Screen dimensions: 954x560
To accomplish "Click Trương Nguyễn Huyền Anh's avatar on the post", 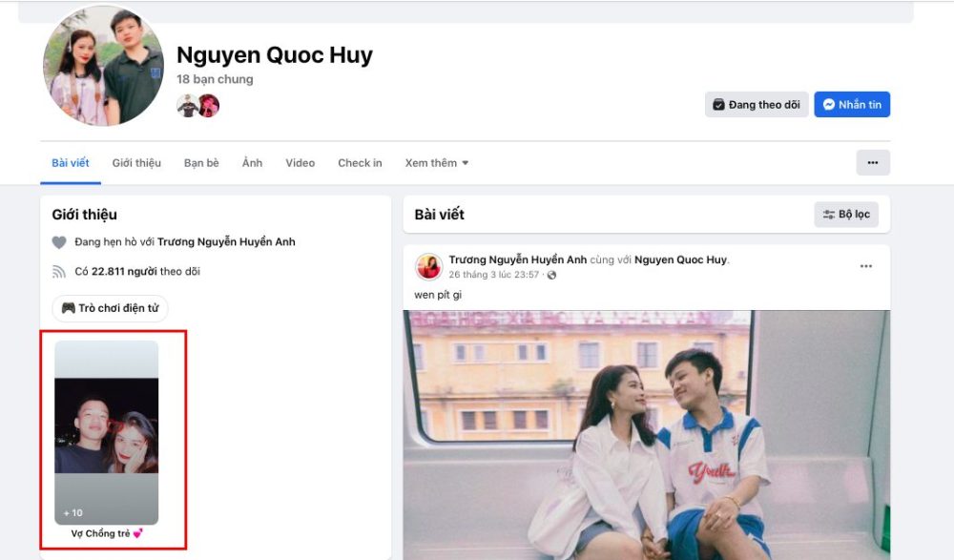I will point(430,265).
